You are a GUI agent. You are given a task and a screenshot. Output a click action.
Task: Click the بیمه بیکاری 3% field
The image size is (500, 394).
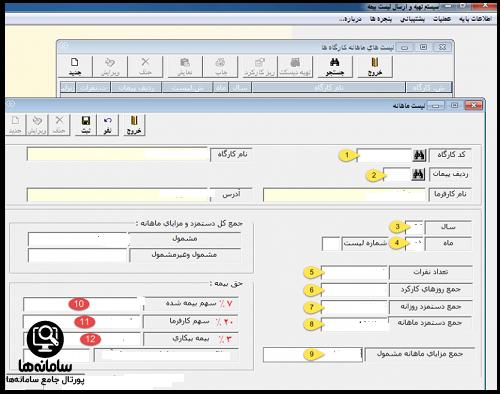click(x=82, y=339)
